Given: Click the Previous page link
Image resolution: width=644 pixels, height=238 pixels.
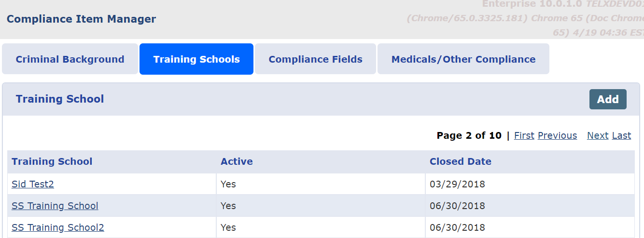Looking at the screenshot, I should point(557,135).
